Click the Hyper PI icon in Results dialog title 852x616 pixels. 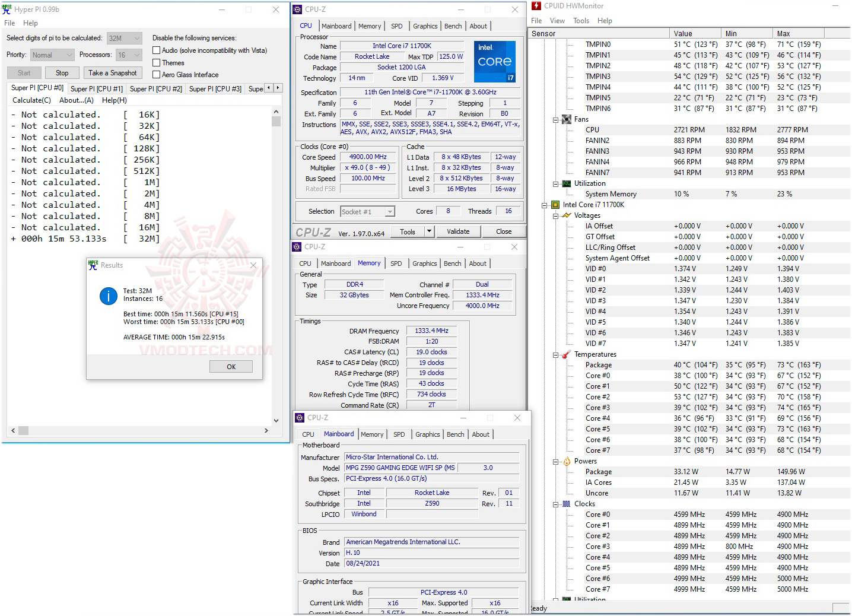(x=93, y=265)
